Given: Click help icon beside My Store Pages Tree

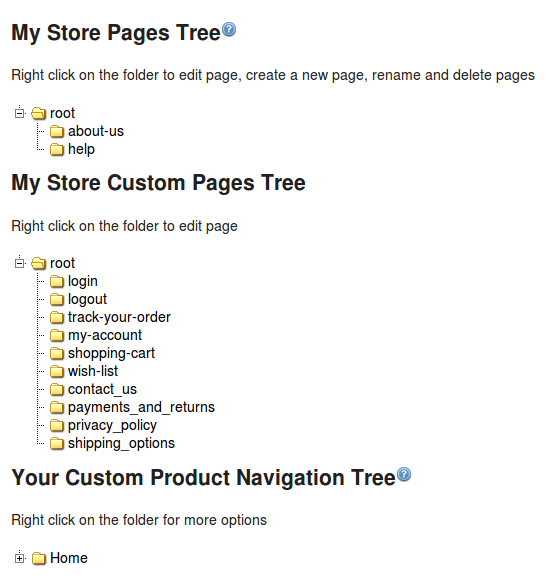Looking at the screenshot, I should pyautogui.click(x=229, y=29).
